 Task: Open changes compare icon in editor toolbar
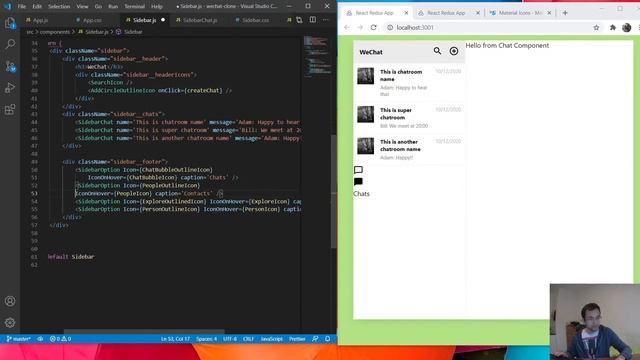(299, 20)
